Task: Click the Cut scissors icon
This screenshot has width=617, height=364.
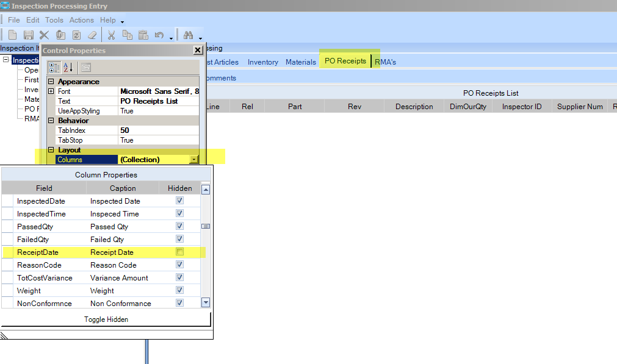Action: [x=111, y=35]
